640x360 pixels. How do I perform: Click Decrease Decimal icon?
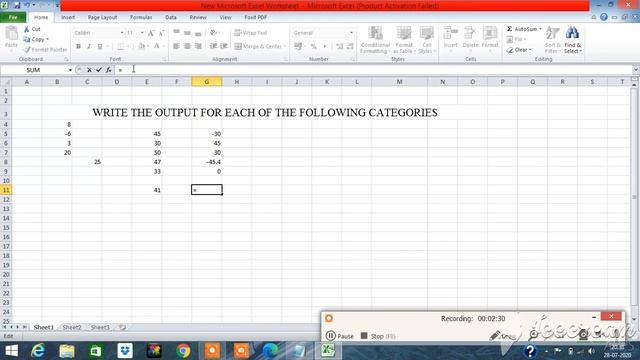point(350,47)
